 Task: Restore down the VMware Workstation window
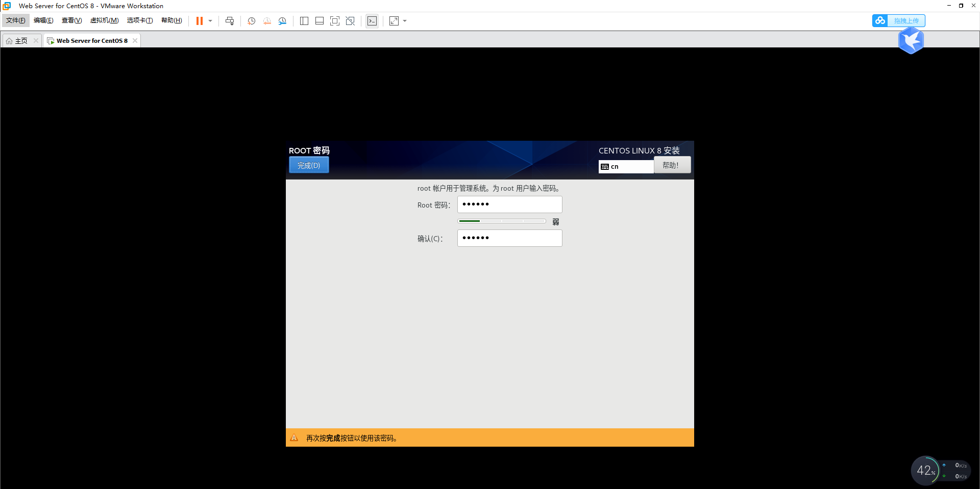961,6
